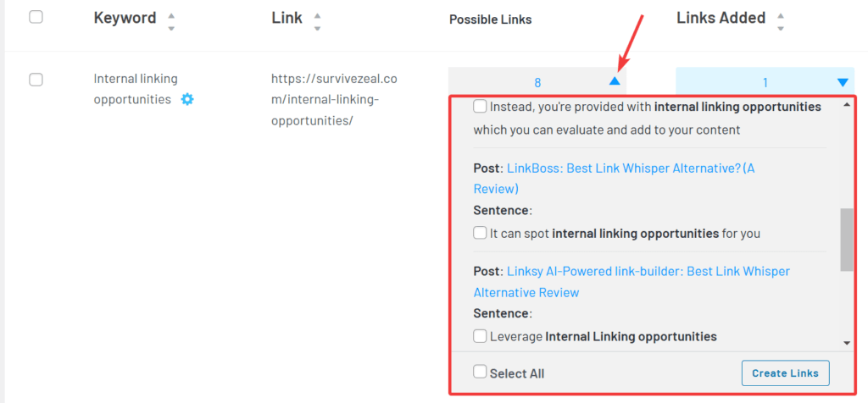868x403 pixels.
Task: Click the Links Added count 1
Action: 765,82
